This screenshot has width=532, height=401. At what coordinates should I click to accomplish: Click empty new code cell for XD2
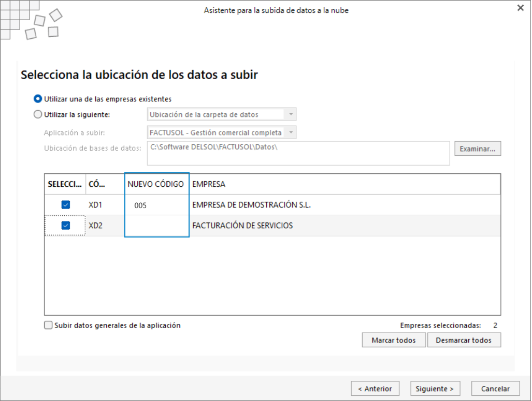[x=156, y=226]
